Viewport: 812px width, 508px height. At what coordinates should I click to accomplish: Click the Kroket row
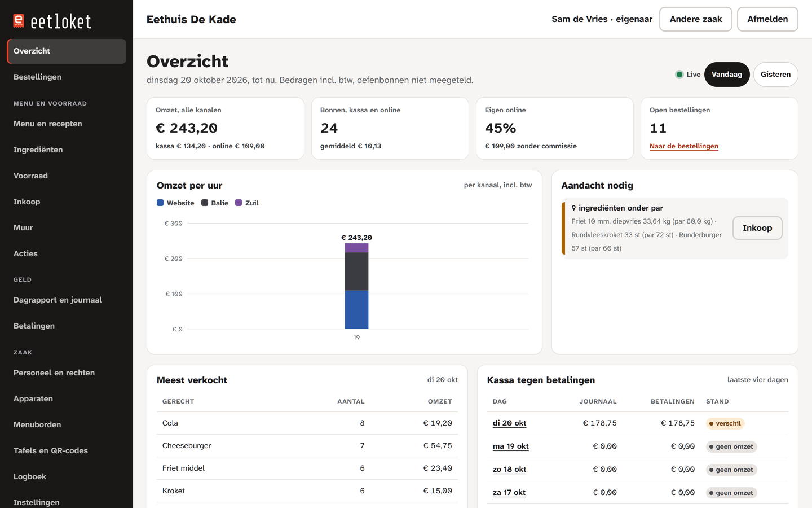[307, 491]
